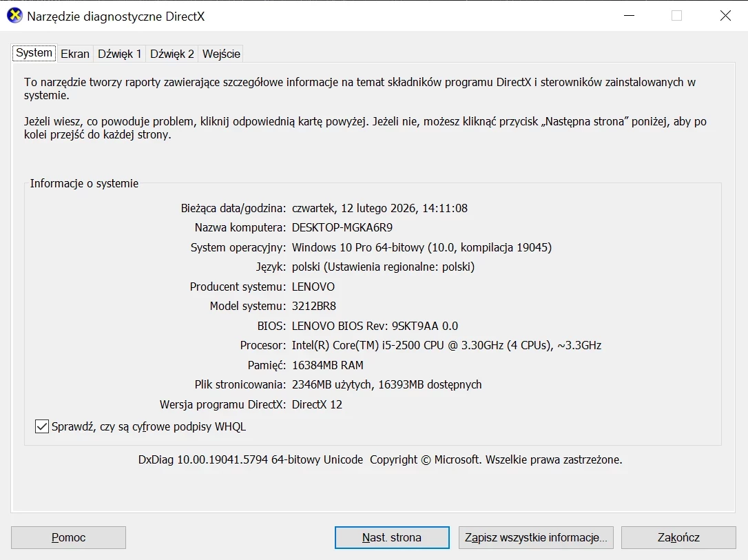Image resolution: width=748 pixels, height=560 pixels.
Task: Click the LENOVO BIOS Rev value
Action: click(375, 326)
